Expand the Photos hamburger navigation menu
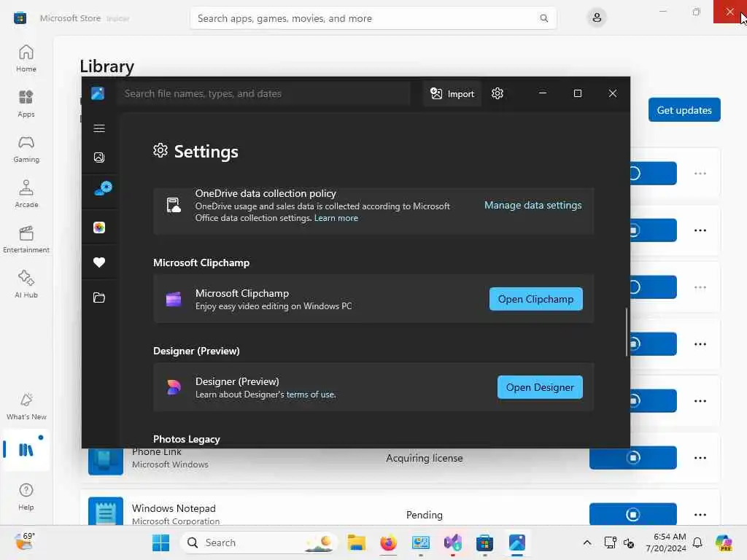 99,128
